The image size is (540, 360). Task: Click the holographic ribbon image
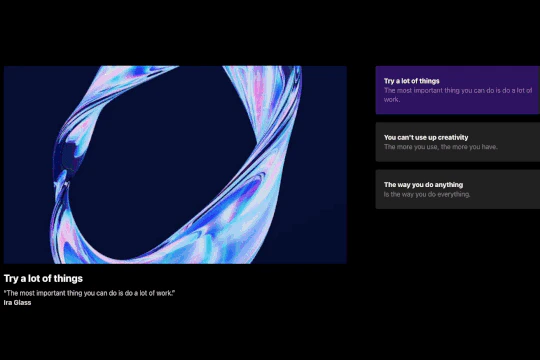pyautogui.click(x=175, y=165)
